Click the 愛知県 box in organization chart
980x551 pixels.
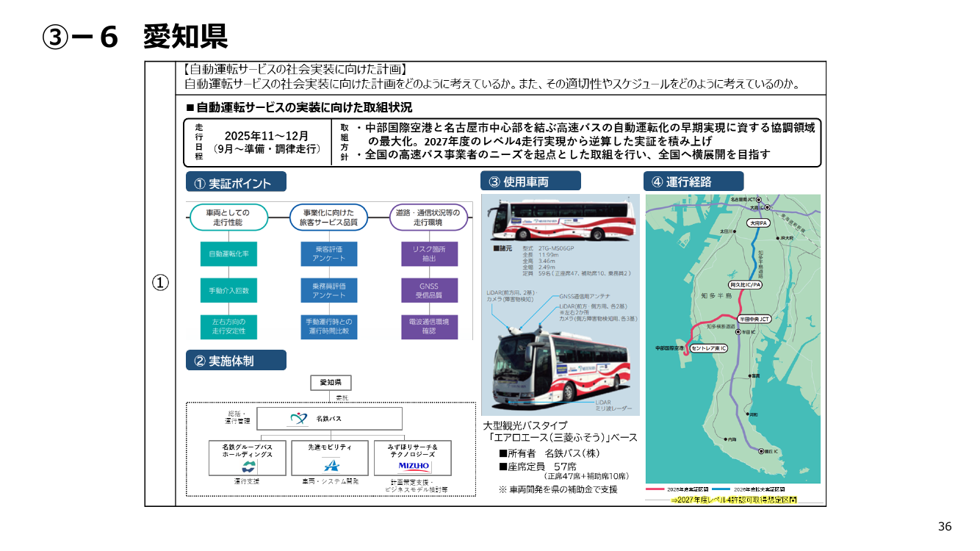coord(331,383)
